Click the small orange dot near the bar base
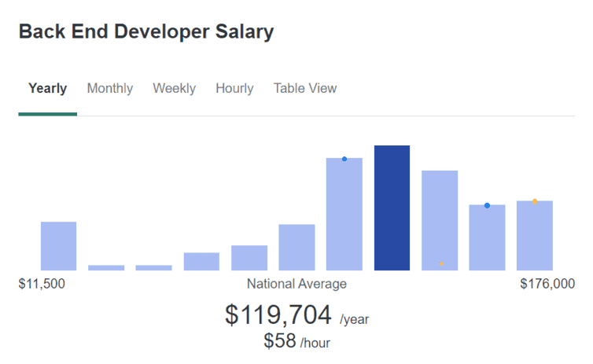The image size is (593, 364). tap(442, 263)
